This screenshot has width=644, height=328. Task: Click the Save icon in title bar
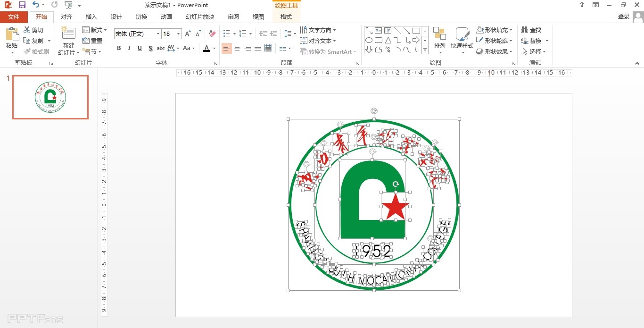pos(22,5)
